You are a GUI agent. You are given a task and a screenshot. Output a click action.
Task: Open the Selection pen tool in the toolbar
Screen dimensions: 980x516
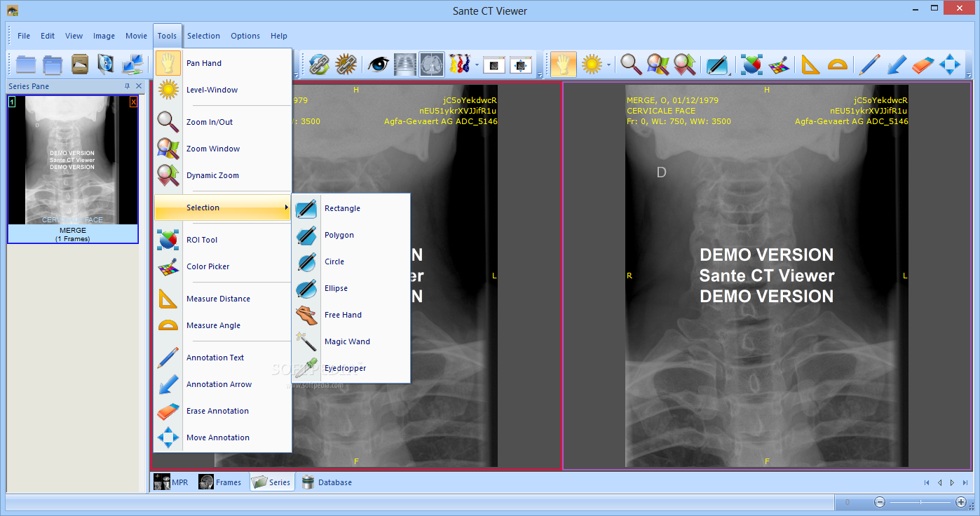coord(717,64)
